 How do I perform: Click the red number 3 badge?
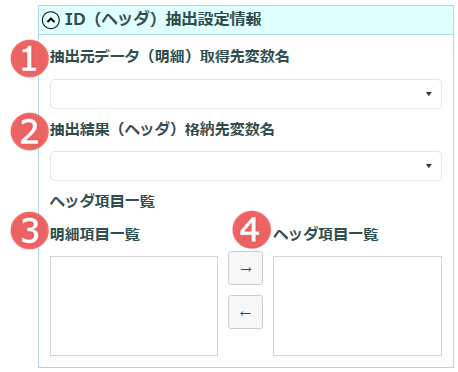click(x=29, y=231)
